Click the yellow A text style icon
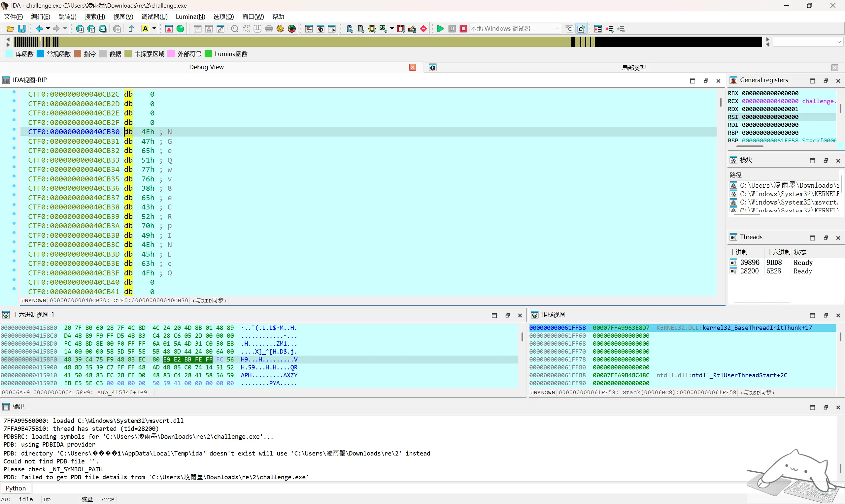This screenshot has width=845, height=504. [x=145, y=29]
